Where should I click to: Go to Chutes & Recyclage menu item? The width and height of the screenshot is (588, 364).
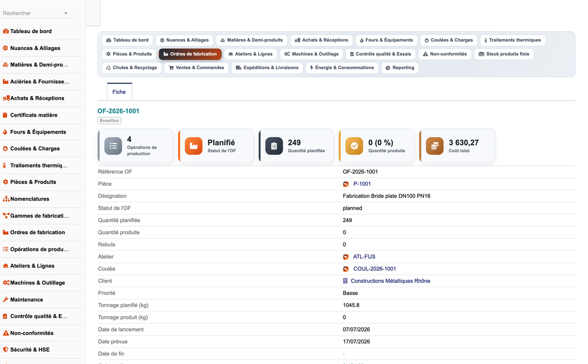pos(131,68)
